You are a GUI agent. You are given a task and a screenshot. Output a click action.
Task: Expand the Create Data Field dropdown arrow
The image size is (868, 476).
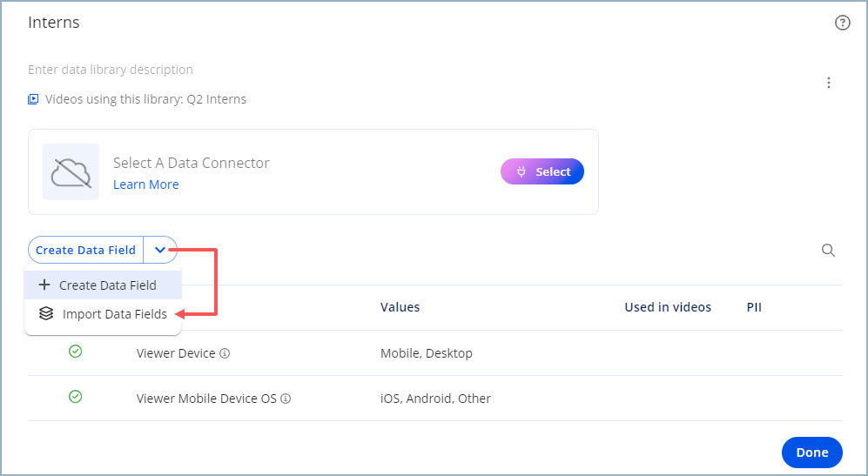(x=160, y=250)
